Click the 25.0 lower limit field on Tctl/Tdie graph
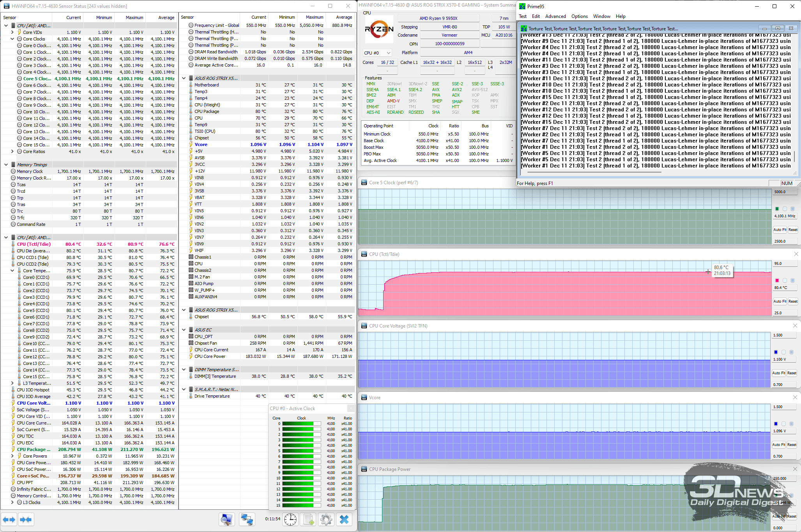Image resolution: width=801 pixels, height=532 pixels. (x=785, y=313)
